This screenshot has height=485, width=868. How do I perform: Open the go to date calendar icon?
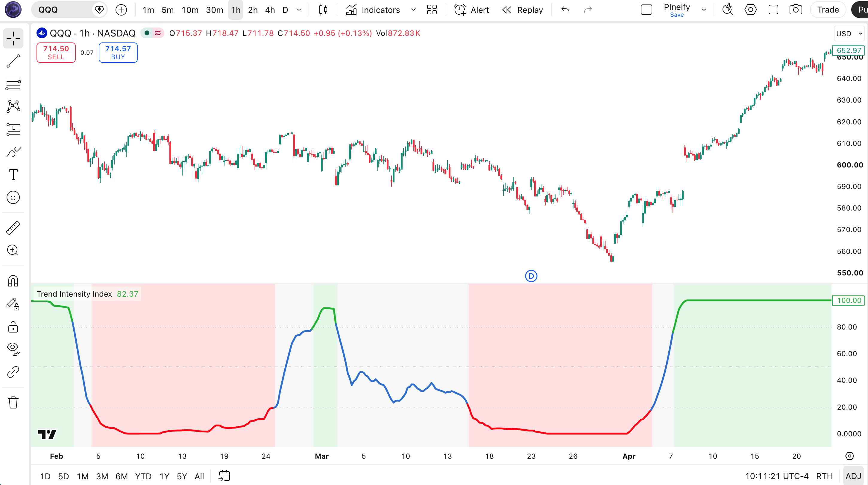[x=224, y=476]
